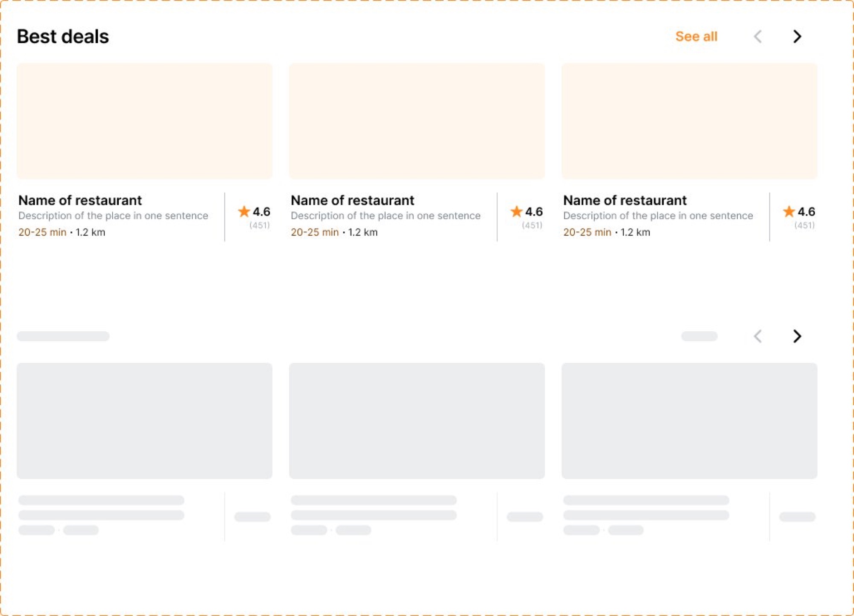The height and width of the screenshot is (616, 854).
Task: Click previous arrow in the loading skeleton section
Action: click(x=758, y=336)
